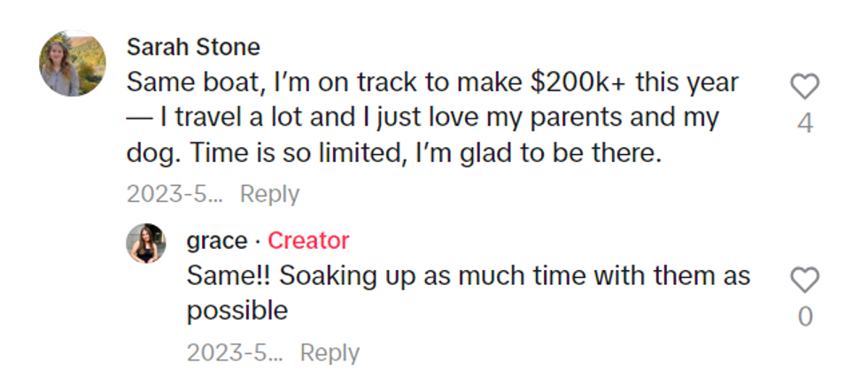Like grace's reply using the heart icon
This screenshot has width=868, height=386.
tap(804, 281)
